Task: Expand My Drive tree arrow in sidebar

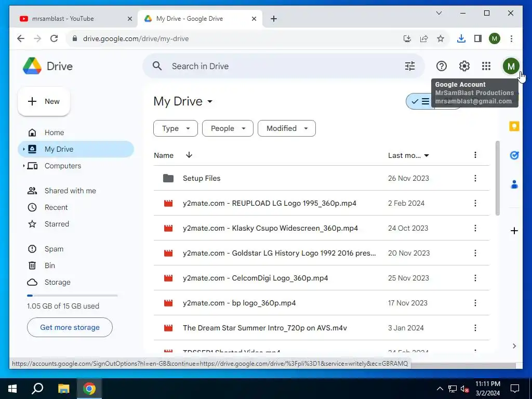Action: click(24, 149)
